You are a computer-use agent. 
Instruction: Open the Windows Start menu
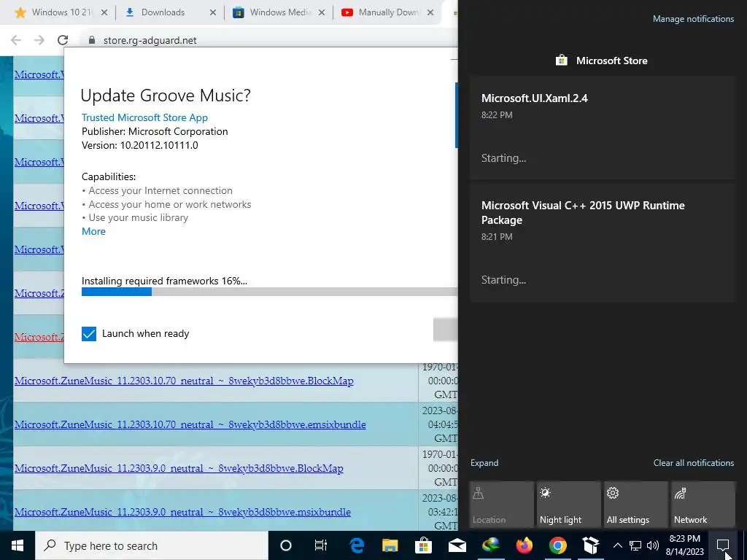coord(18,545)
